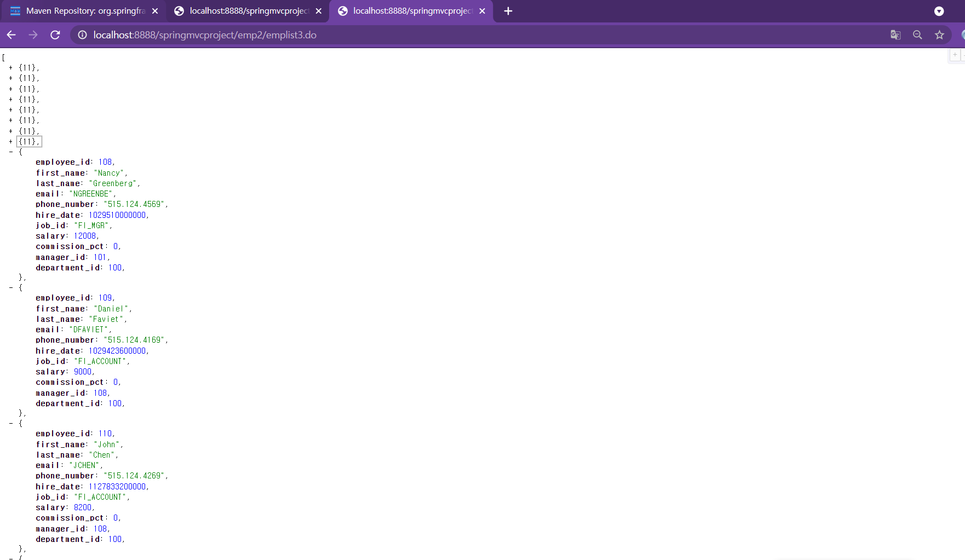Click the "Daniel" first_name value
The image size is (965, 560).
click(111, 309)
